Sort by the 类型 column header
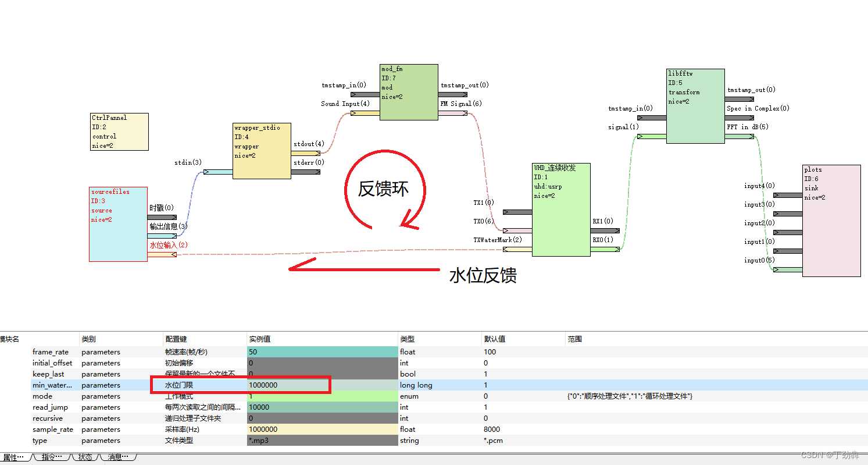This screenshot has width=868, height=465. click(440, 339)
